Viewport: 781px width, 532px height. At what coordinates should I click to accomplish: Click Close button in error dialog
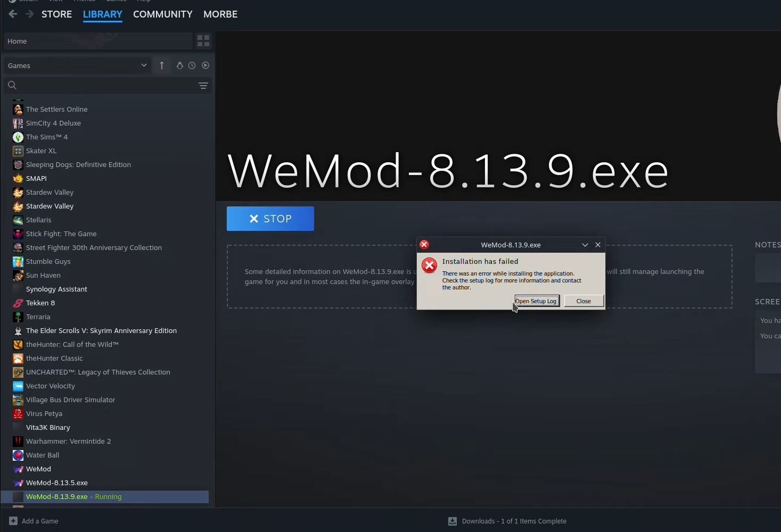(583, 301)
